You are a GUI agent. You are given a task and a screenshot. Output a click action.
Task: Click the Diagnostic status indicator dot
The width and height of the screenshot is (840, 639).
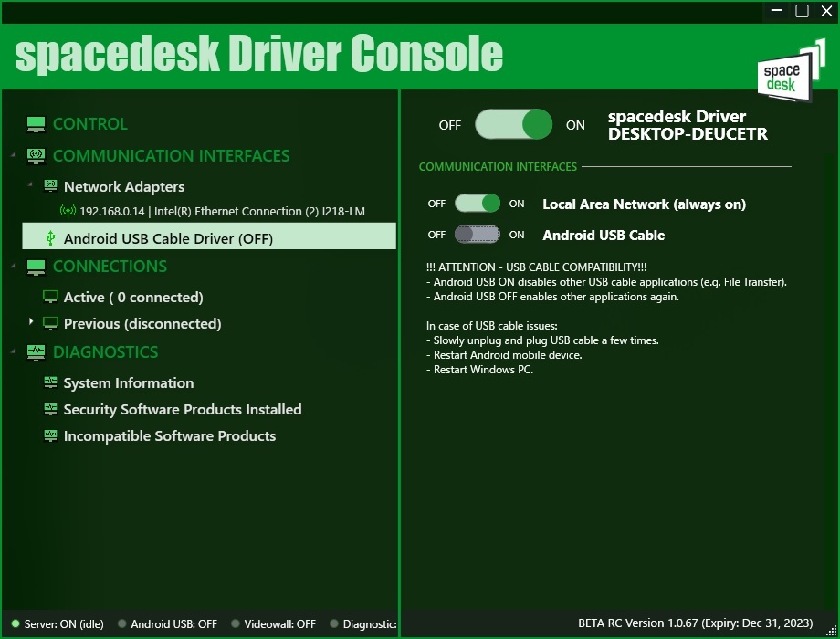point(334,623)
